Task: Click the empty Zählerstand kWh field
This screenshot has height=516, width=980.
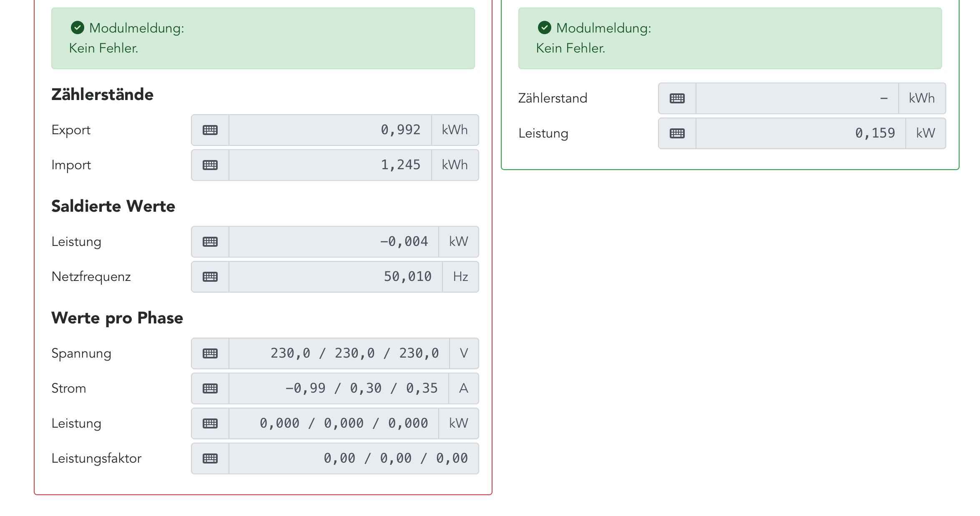Action: [797, 98]
